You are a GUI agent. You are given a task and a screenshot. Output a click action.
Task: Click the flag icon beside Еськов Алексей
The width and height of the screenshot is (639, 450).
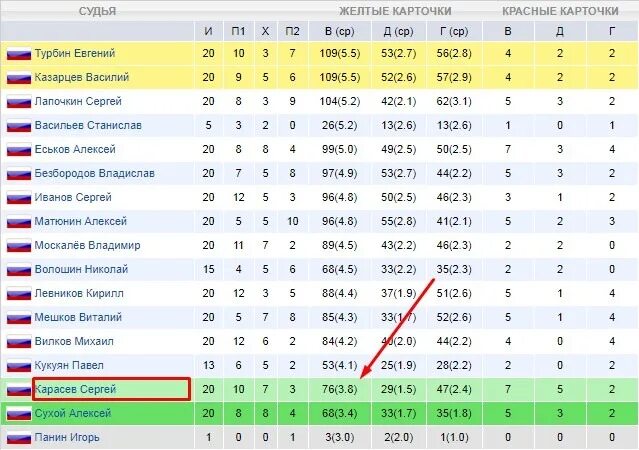(x=18, y=149)
